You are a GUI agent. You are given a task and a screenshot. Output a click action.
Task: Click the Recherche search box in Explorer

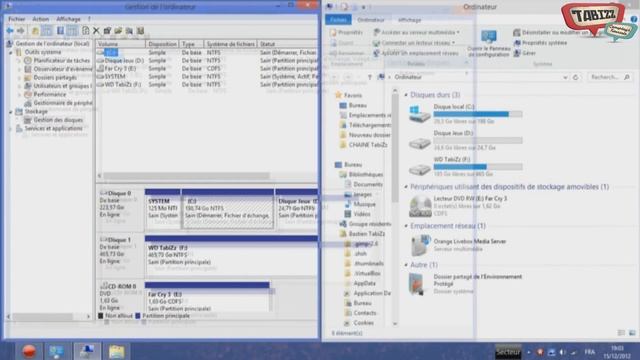pos(609,77)
